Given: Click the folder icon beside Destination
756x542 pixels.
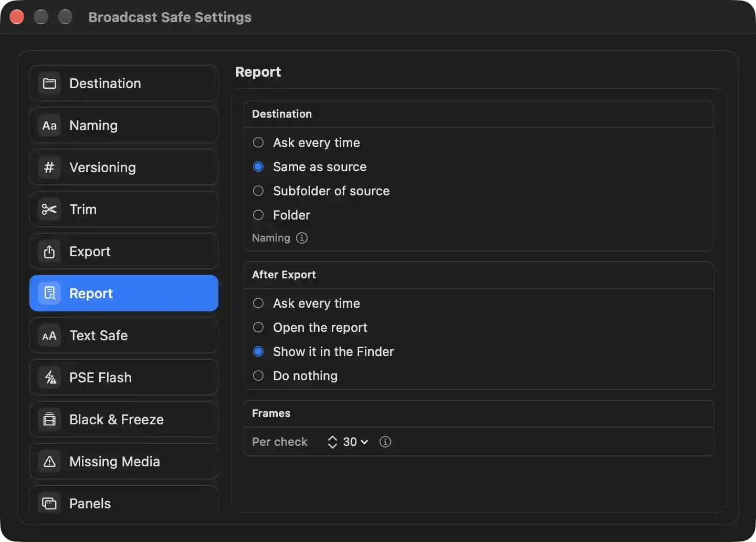Looking at the screenshot, I should (x=49, y=84).
